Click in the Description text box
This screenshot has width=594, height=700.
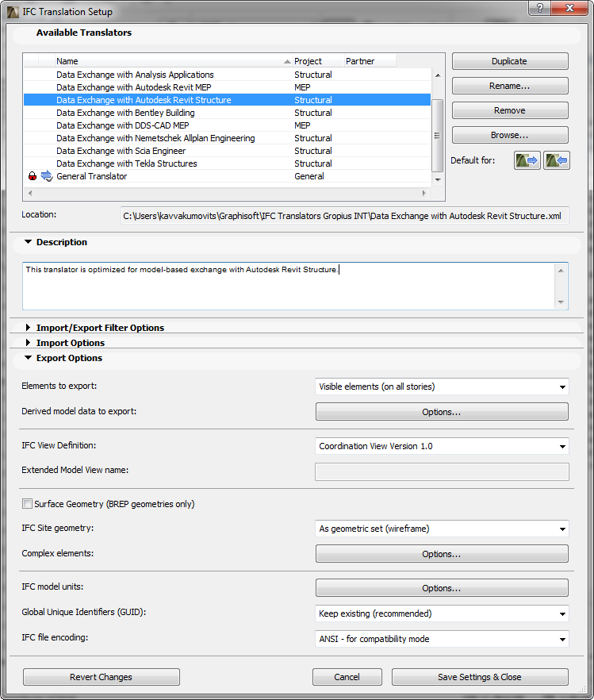[288, 286]
